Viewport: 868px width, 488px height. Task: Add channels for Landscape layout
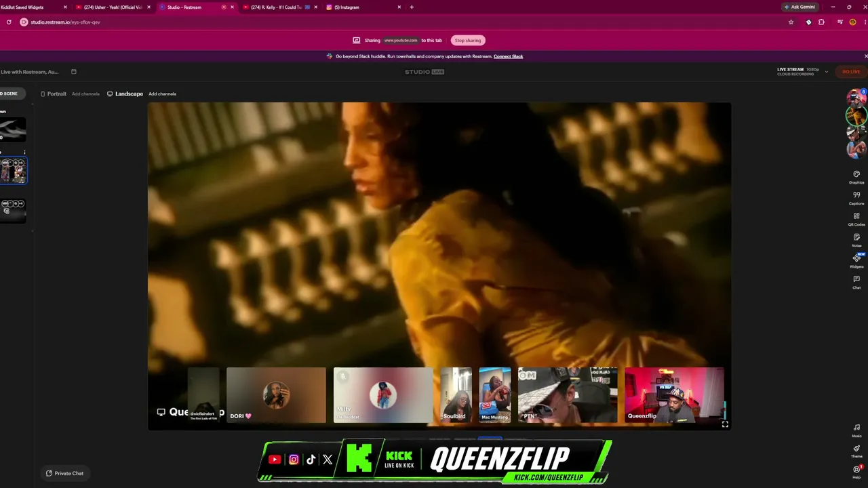(x=162, y=94)
